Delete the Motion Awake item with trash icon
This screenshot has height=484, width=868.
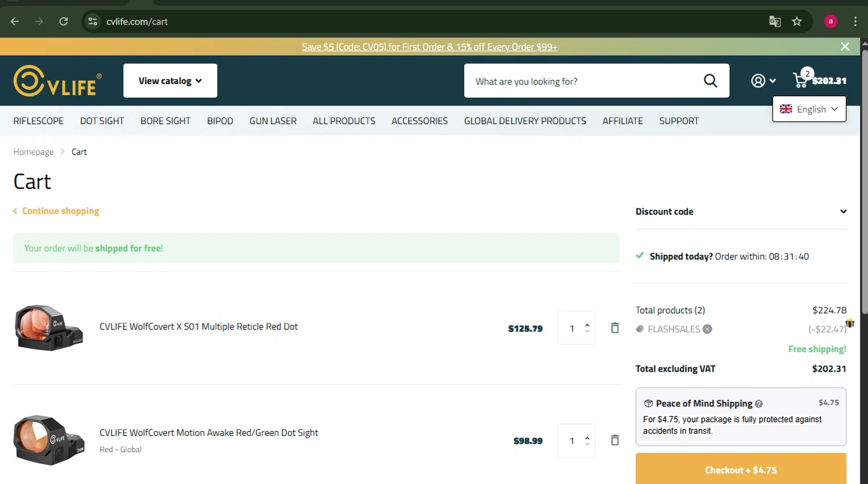615,440
